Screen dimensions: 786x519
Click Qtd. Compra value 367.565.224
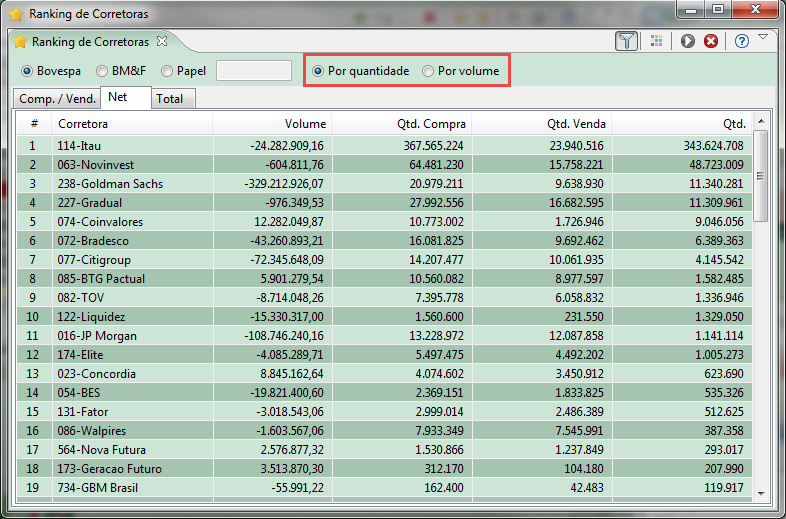(x=434, y=146)
